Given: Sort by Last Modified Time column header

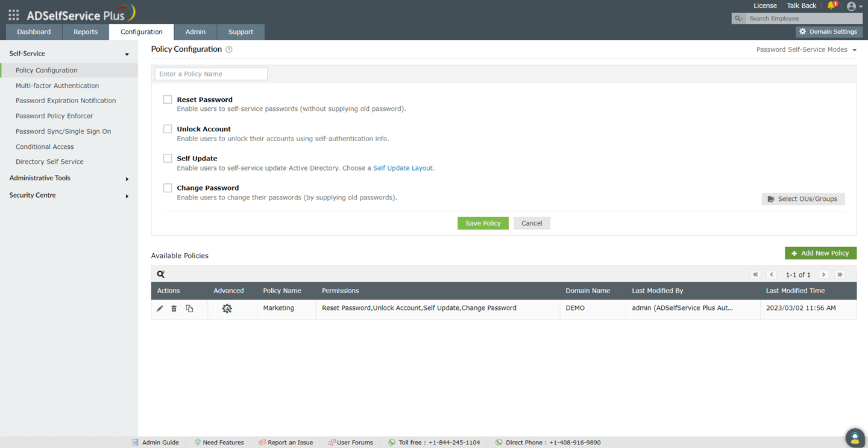Looking at the screenshot, I should [795, 291].
